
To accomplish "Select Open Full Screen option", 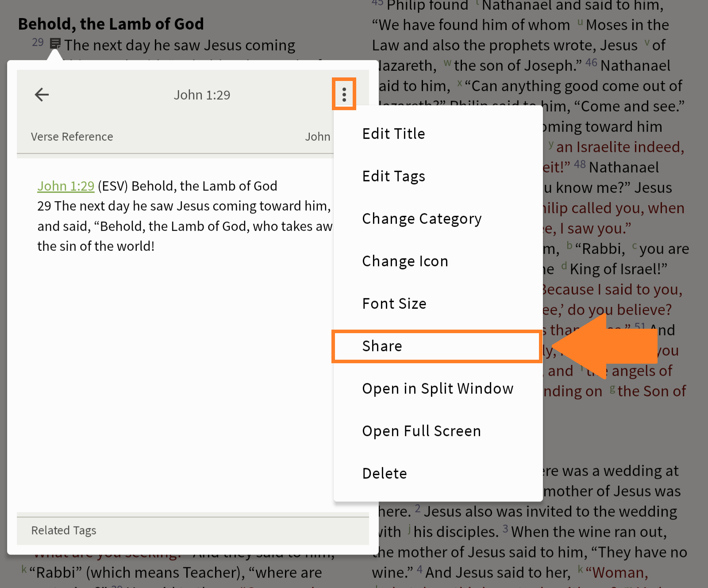I will (421, 431).
